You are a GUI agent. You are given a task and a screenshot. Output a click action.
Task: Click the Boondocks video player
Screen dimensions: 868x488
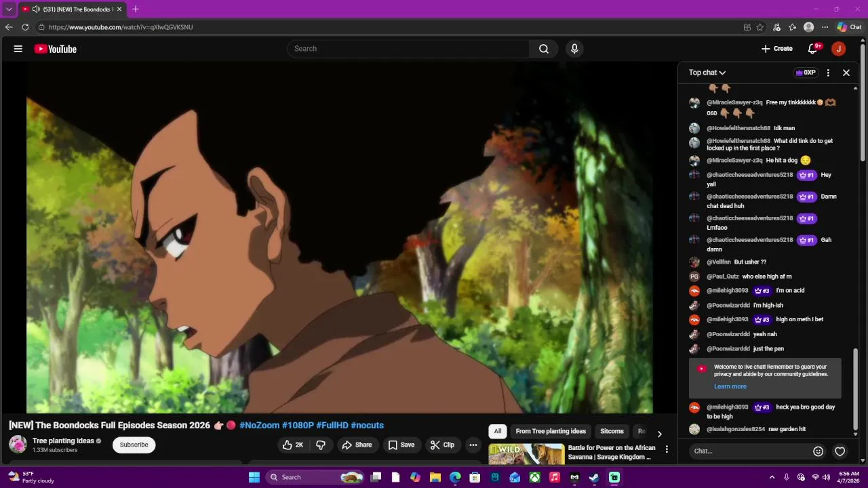pyautogui.click(x=339, y=237)
